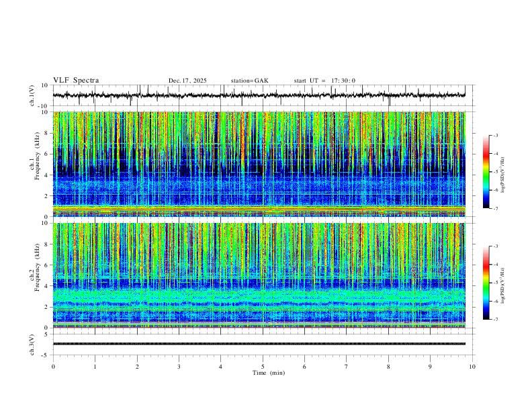Click the "station=GAK" header label
Viewport: 532px width, 411px height.
pos(250,81)
